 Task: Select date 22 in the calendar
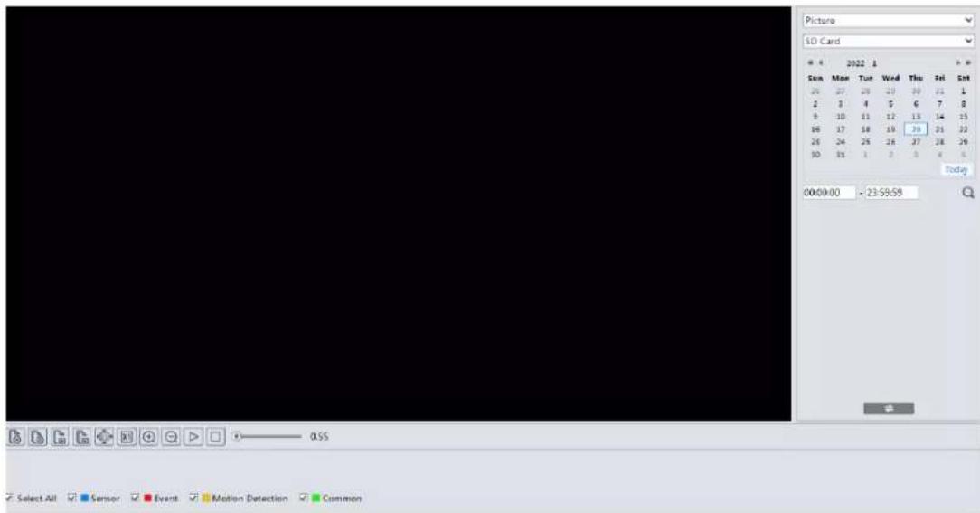point(963,129)
